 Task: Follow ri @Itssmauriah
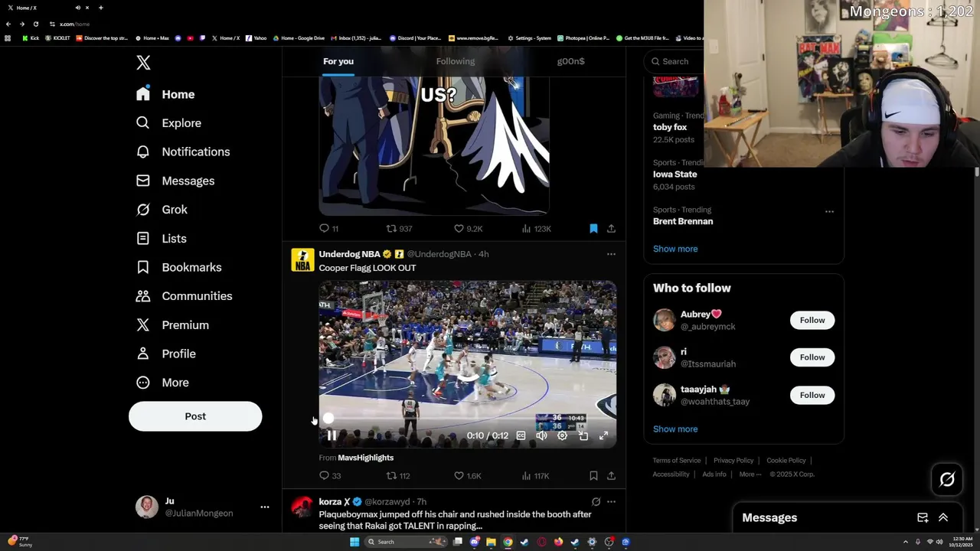(812, 357)
